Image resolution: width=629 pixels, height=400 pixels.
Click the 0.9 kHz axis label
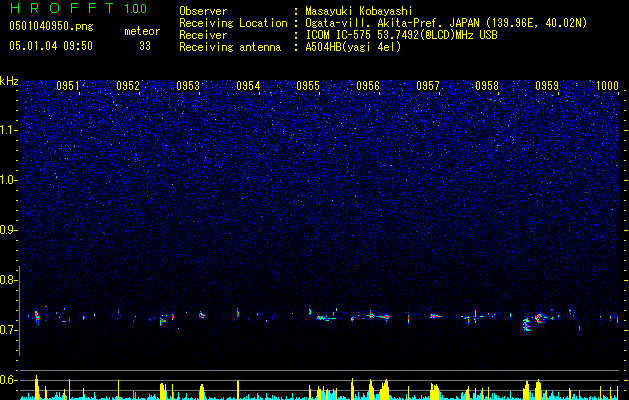click(x=9, y=230)
